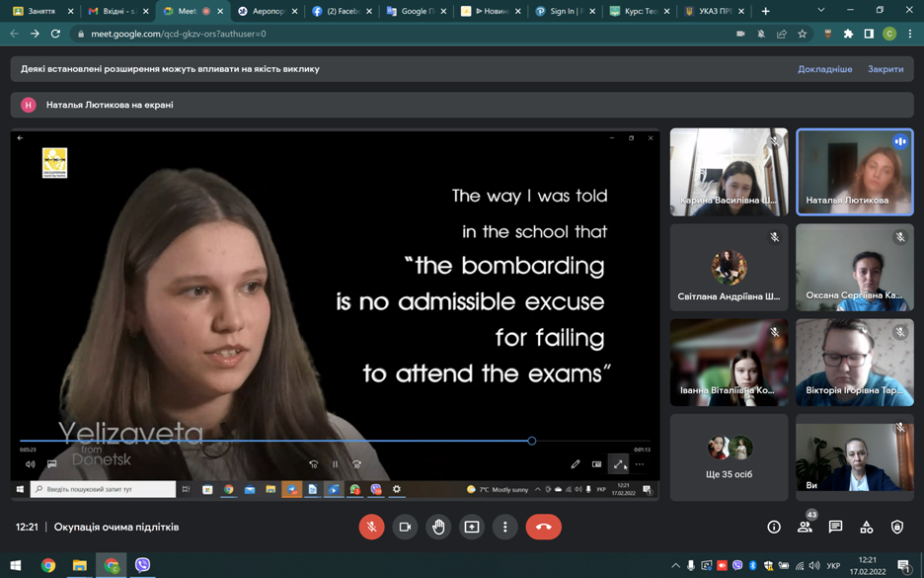
Task: Open meeting details info icon
Action: pos(774,528)
